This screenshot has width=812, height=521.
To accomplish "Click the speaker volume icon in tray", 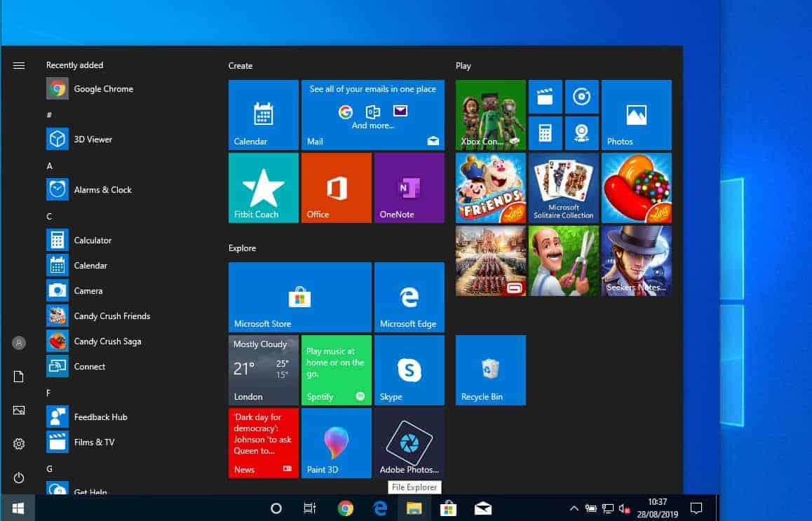I will click(x=623, y=508).
